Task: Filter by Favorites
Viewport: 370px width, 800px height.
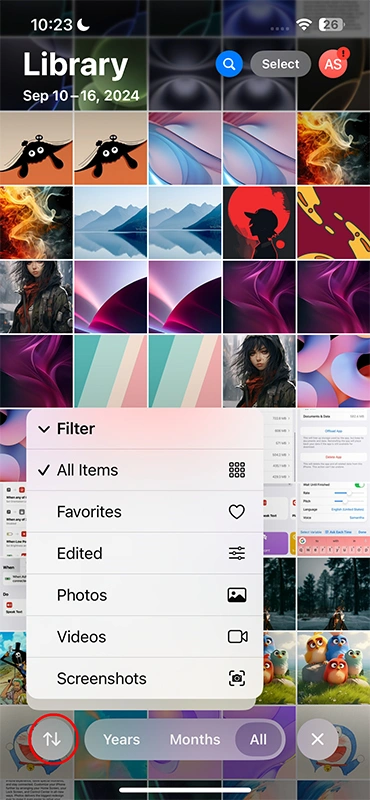Action: tap(145, 512)
